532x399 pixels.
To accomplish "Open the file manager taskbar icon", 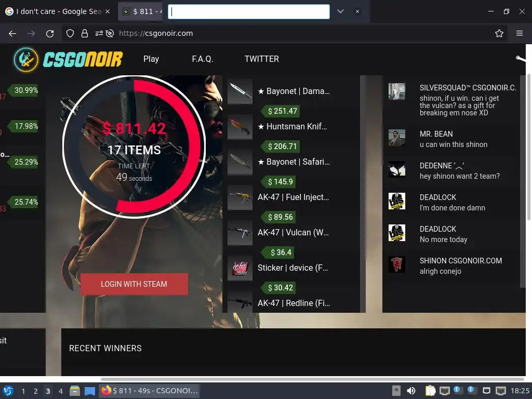I will point(75,391).
